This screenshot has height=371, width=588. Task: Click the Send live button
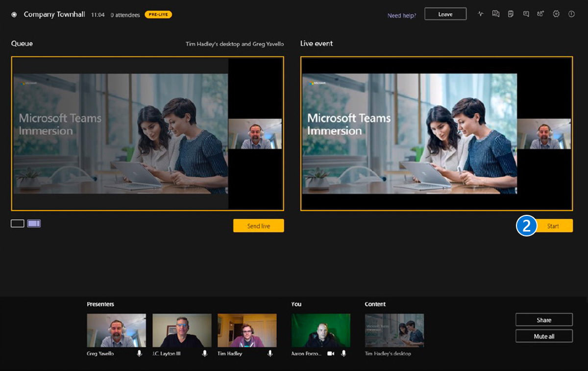coord(258,226)
